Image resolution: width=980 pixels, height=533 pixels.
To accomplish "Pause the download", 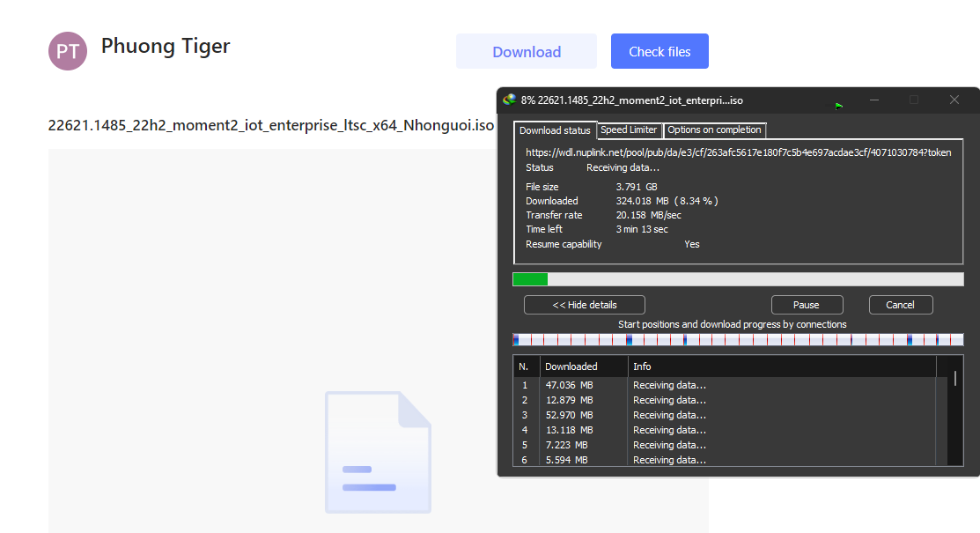I will [807, 305].
